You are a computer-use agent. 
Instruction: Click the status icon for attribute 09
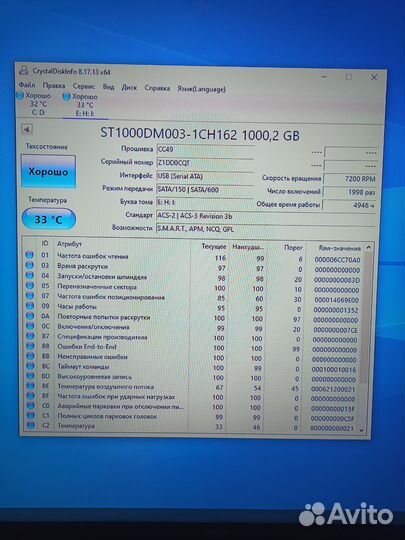[x=30, y=305]
